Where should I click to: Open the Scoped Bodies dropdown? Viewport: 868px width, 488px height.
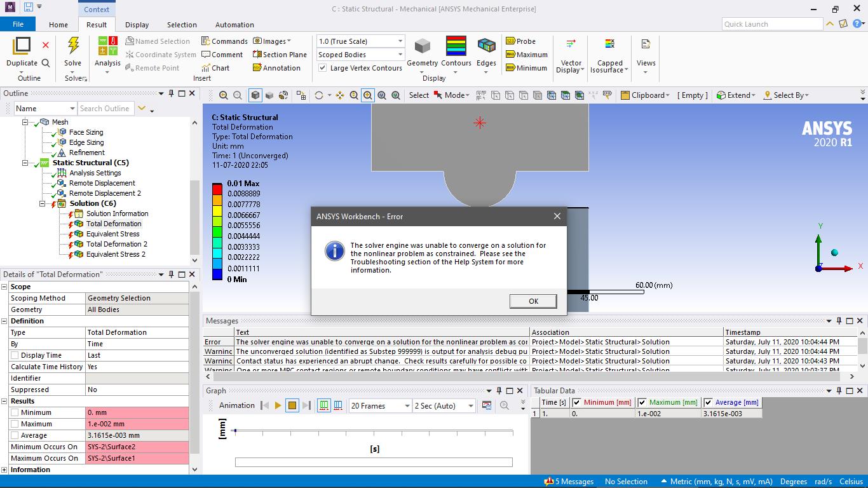(x=360, y=55)
